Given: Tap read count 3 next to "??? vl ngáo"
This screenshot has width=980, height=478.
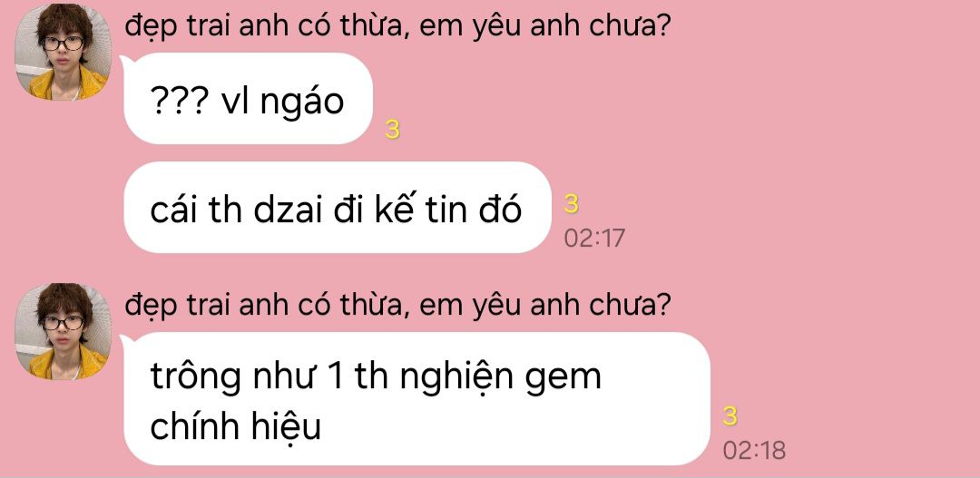Looking at the screenshot, I should click(x=392, y=130).
